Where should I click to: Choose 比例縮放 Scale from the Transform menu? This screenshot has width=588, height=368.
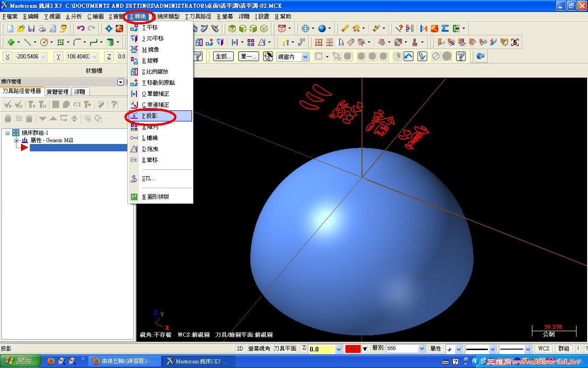pos(160,72)
